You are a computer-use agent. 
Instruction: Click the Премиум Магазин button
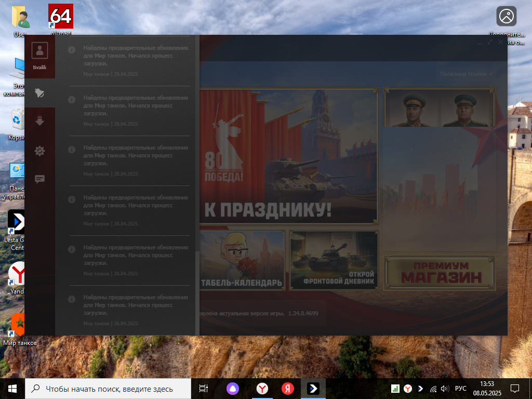pyautogui.click(x=440, y=273)
